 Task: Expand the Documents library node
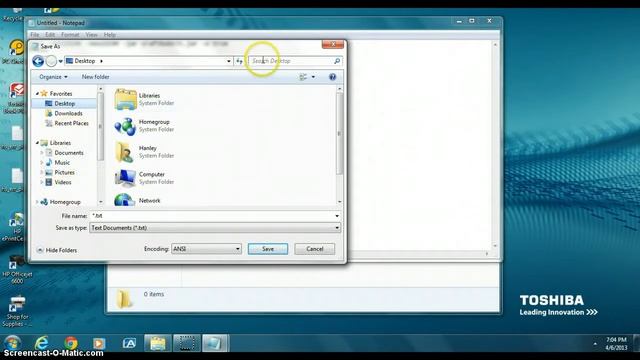coord(42,153)
